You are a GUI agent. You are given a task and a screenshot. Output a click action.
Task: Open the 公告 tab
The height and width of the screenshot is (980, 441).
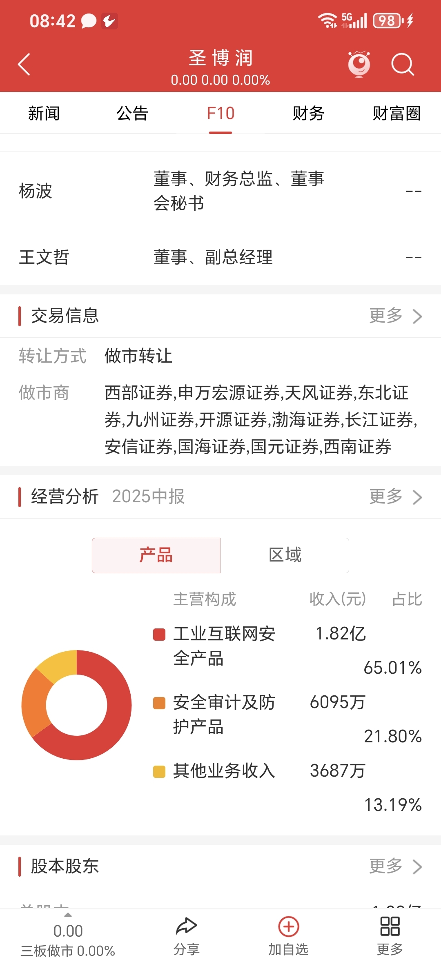pos(132,113)
